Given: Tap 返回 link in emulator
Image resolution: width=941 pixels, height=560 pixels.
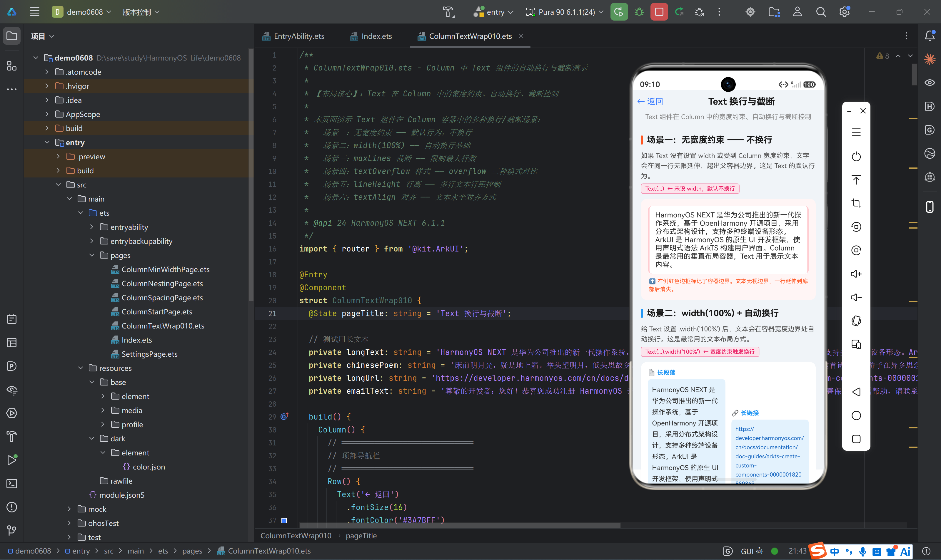Looking at the screenshot, I should point(650,101).
